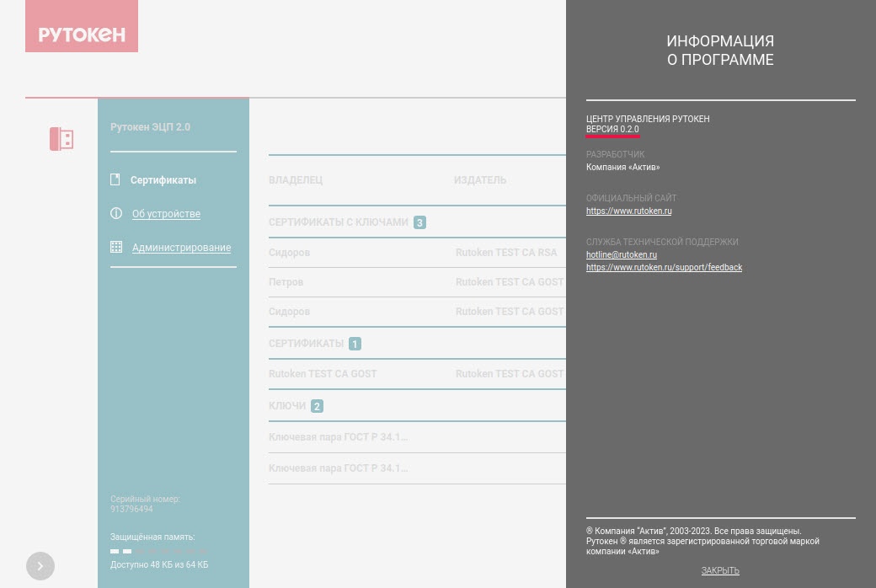
Task: Click the count badge 1
Action: [x=355, y=344]
